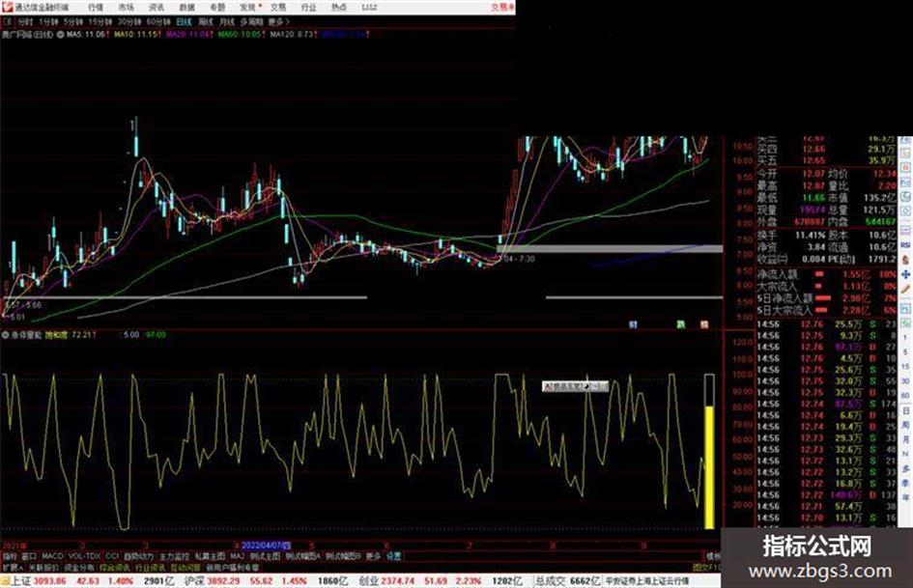This screenshot has height=588, width=913.
Task: Click the Tongdaxin logo in the title bar
Action: click(8, 8)
